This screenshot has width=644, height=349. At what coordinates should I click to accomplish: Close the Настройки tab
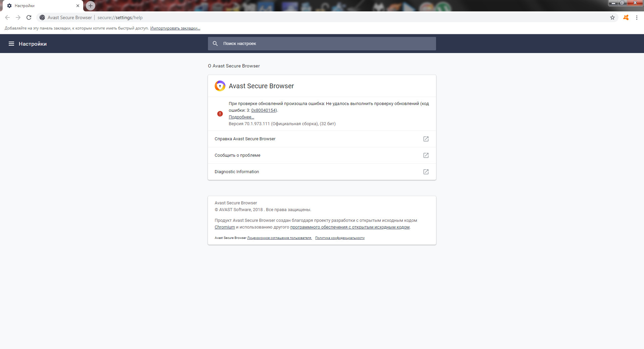(x=78, y=6)
